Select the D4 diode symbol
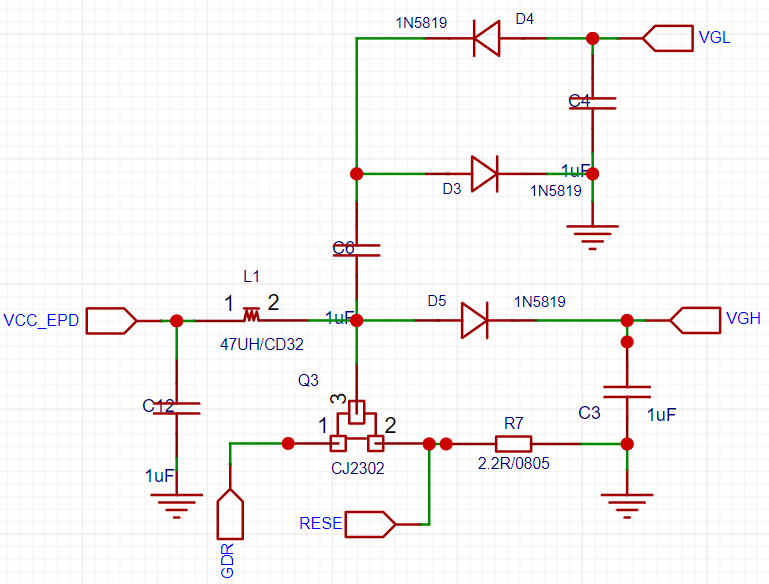The image size is (769, 584). (487, 38)
